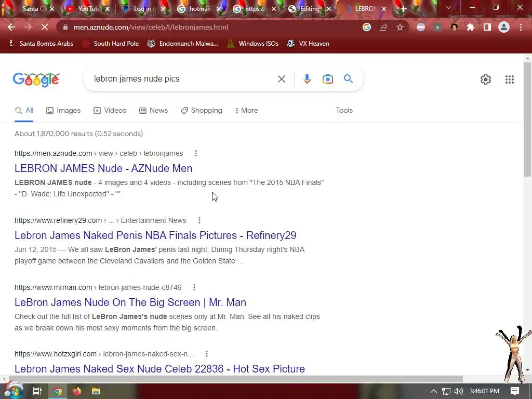Open the Chrome profile avatar
Screen dimensions: 532x399
pos(504,27)
